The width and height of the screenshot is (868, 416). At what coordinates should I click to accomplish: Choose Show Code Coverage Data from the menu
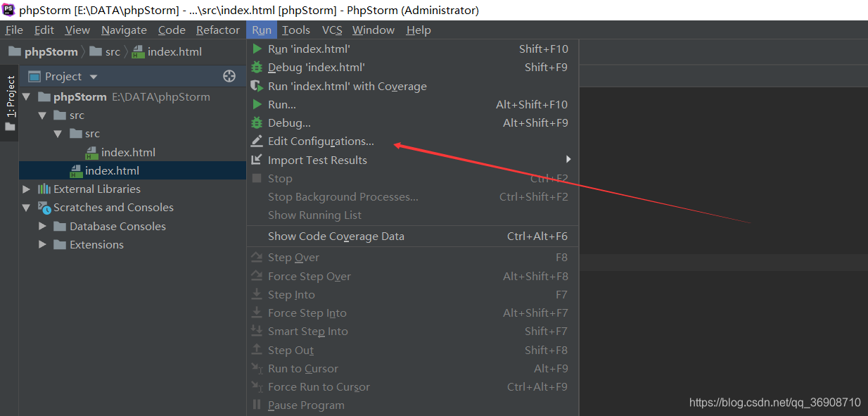tap(336, 236)
